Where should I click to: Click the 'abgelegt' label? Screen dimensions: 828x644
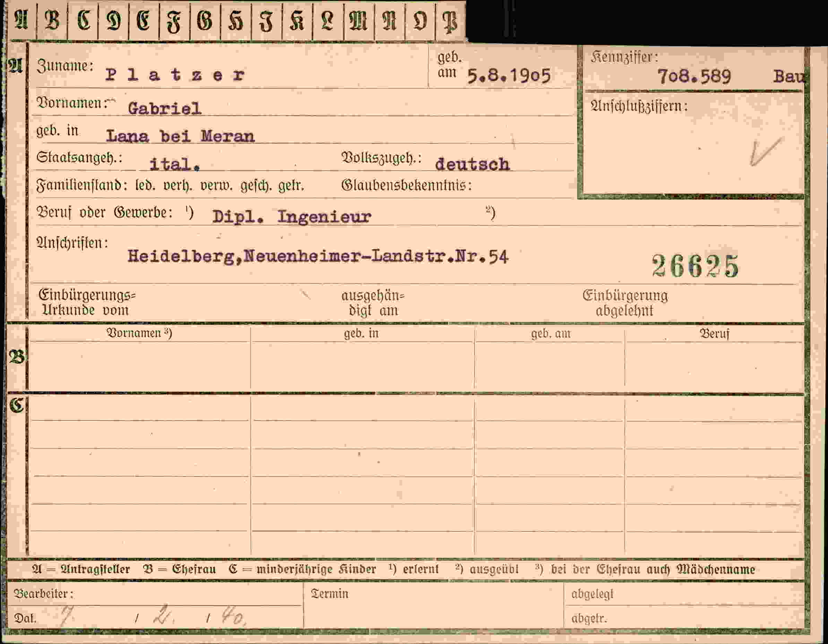coord(592,594)
